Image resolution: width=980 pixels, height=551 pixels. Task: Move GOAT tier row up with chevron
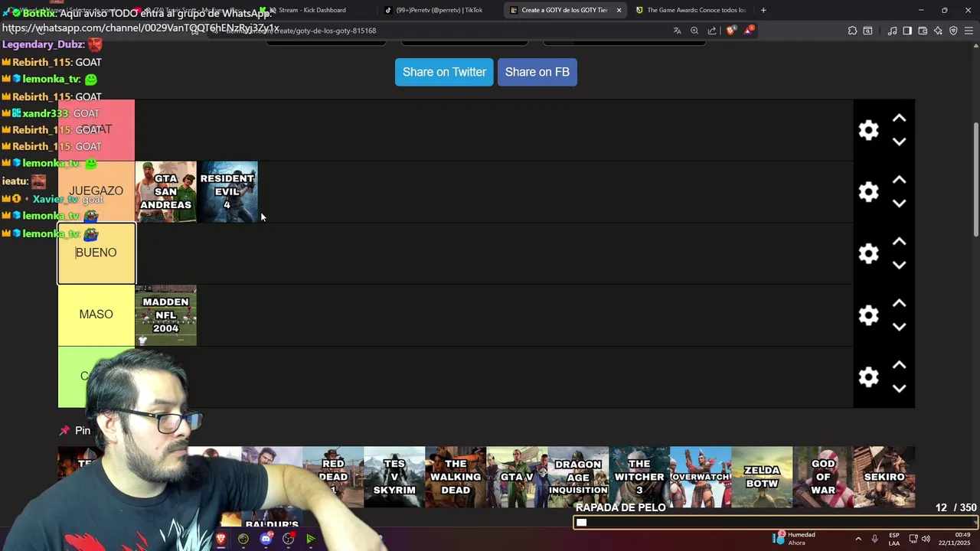click(x=900, y=119)
